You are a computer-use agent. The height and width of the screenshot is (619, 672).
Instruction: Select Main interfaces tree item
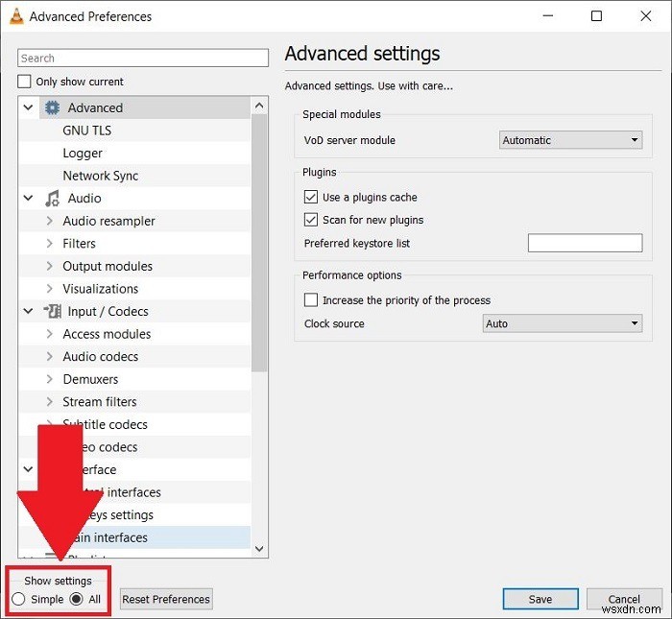(x=111, y=537)
